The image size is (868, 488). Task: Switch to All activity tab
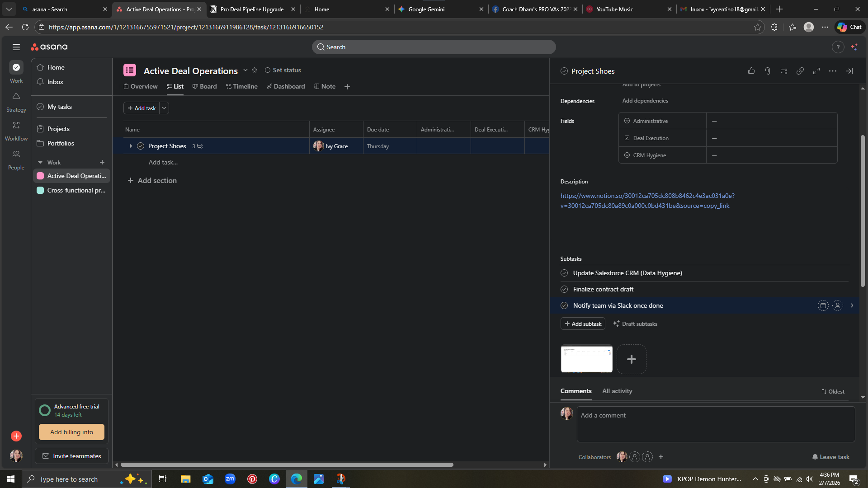click(x=617, y=391)
